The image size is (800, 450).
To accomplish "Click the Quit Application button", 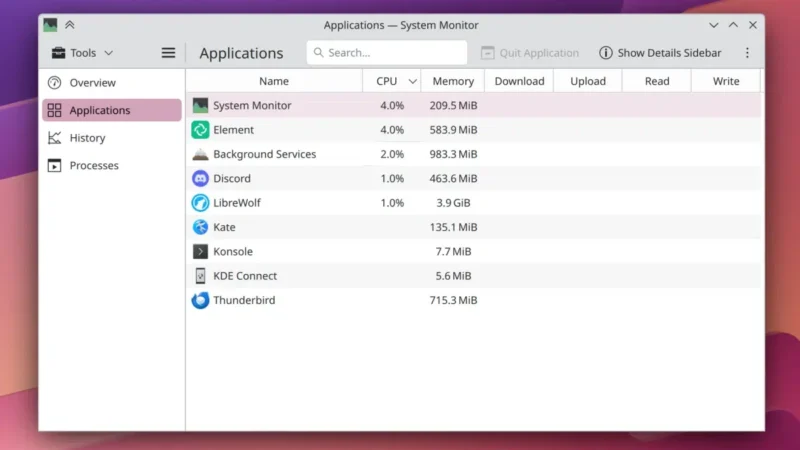I will 530,53.
